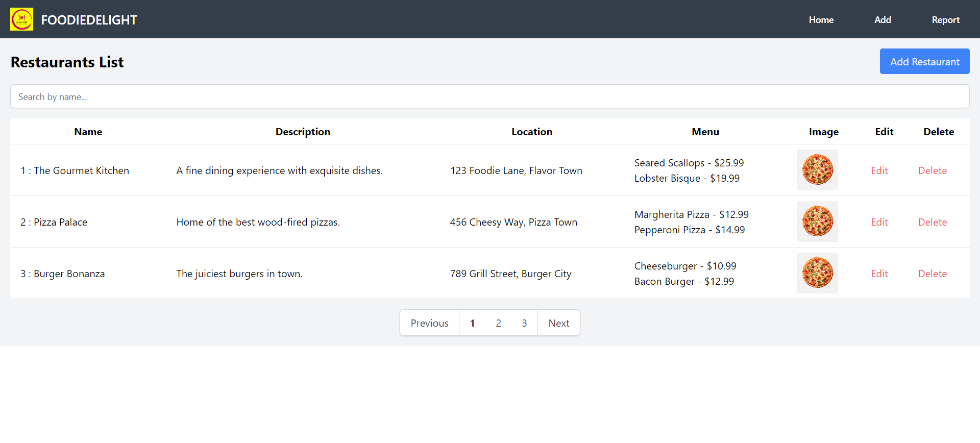Go to the Previous page
Image resolution: width=980 pixels, height=443 pixels.
[x=430, y=323]
